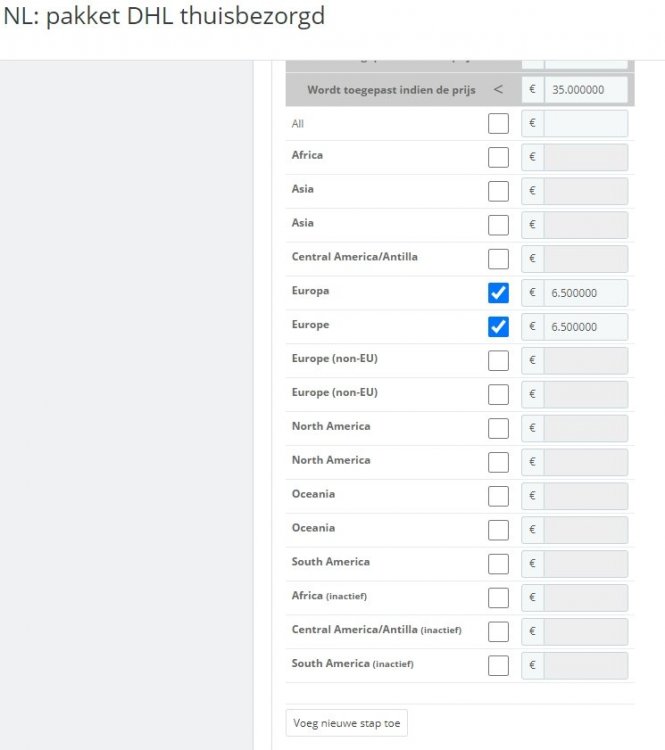The image size is (665, 750).
Task: Focus the Europe row price input
Action: pyautogui.click(x=586, y=327)
